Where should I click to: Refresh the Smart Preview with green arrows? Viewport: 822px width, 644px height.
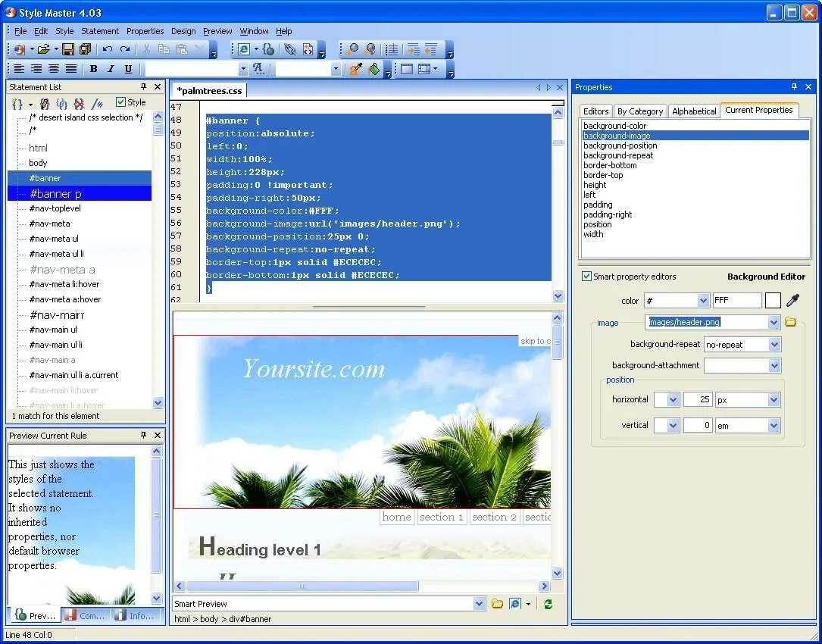coord(548,604)
